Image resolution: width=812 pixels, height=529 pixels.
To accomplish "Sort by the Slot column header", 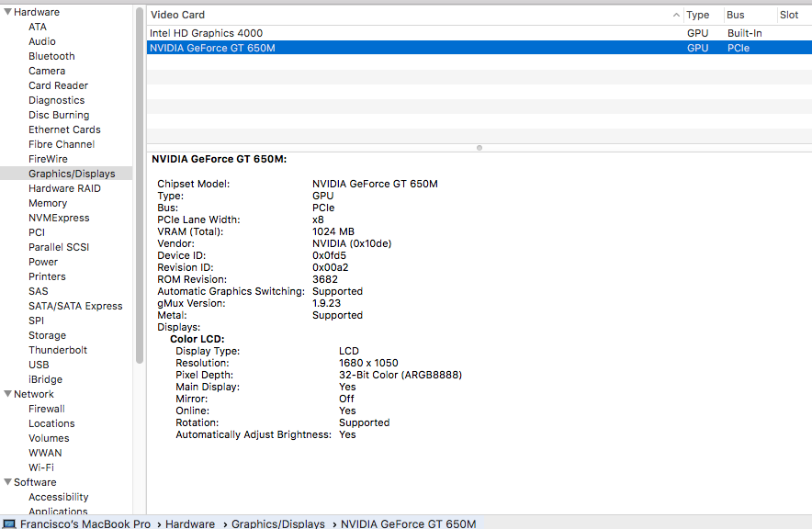I will (x=795, y=15).
